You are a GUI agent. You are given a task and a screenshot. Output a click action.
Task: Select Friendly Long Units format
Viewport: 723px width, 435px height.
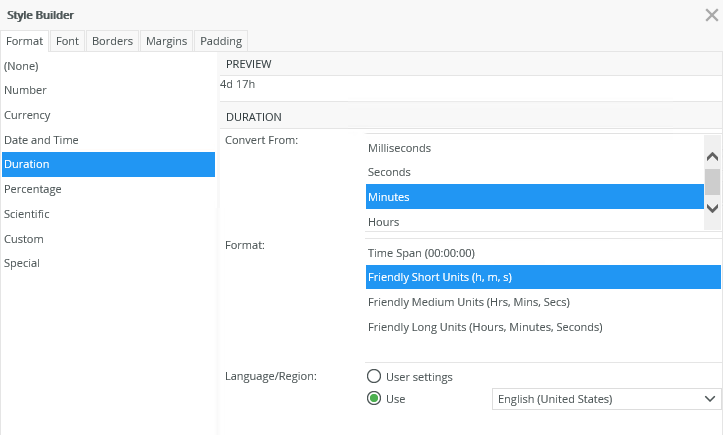(x=485, y=327)
